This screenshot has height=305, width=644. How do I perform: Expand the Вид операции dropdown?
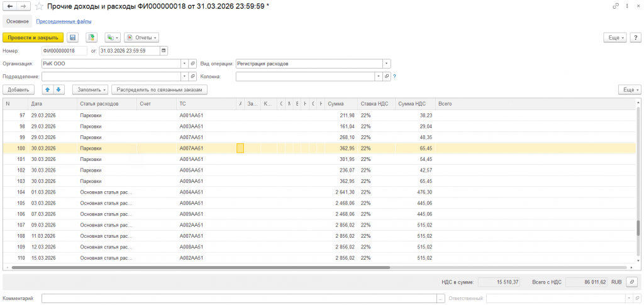[x=387, y=64]
